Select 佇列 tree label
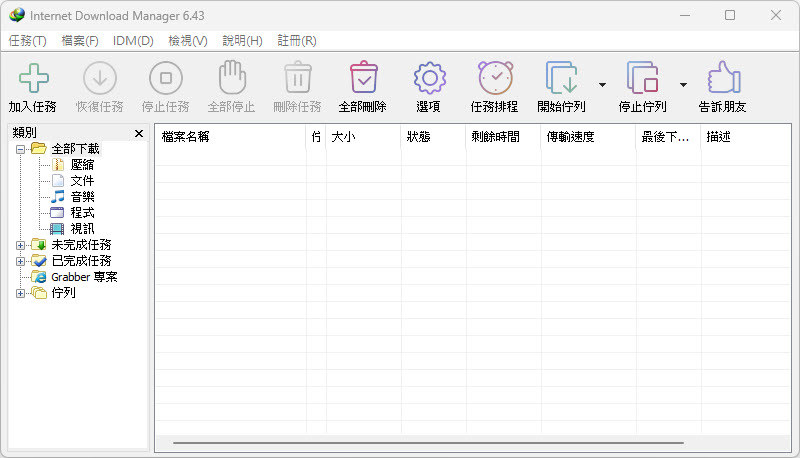This screenshot has height=458, width=800. (x=63, y=293)
